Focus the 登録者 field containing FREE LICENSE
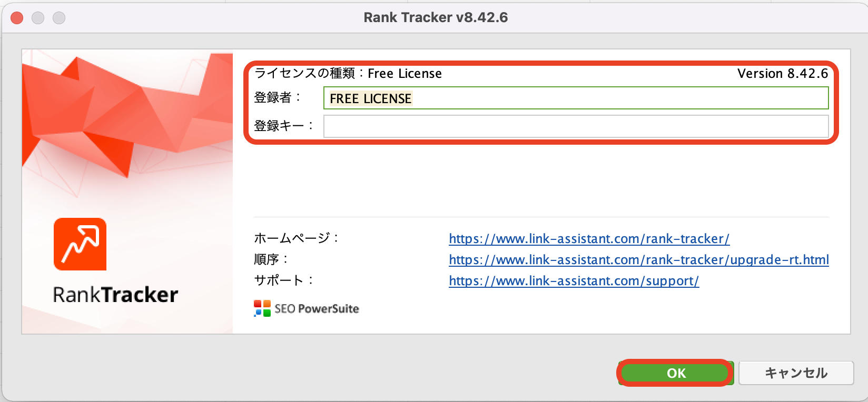868x402 pixels. tap(576, 98)
